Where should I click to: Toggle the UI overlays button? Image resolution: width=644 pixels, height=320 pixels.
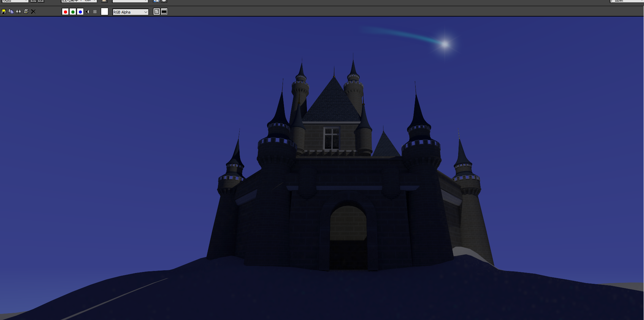157,12
